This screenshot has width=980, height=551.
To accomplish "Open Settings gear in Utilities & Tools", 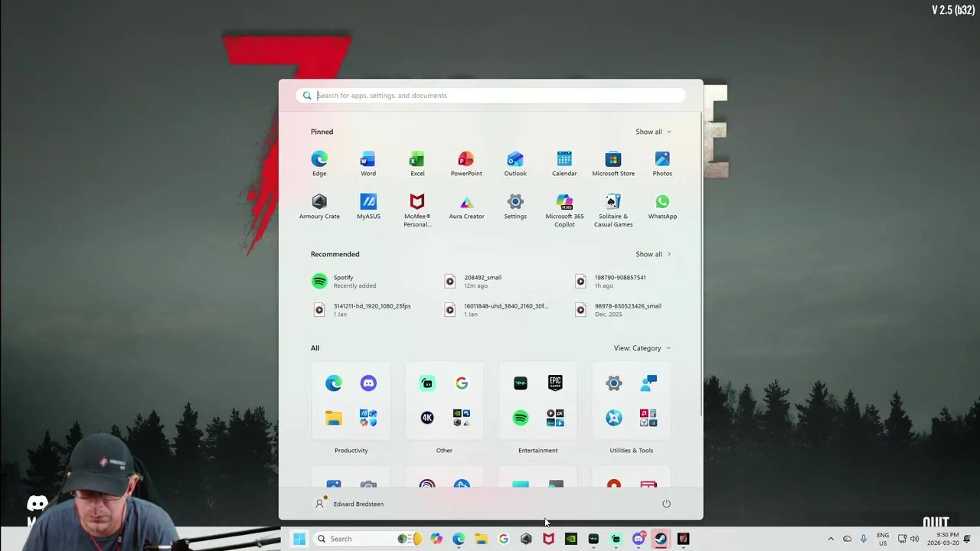I will (x=614, y=383).
